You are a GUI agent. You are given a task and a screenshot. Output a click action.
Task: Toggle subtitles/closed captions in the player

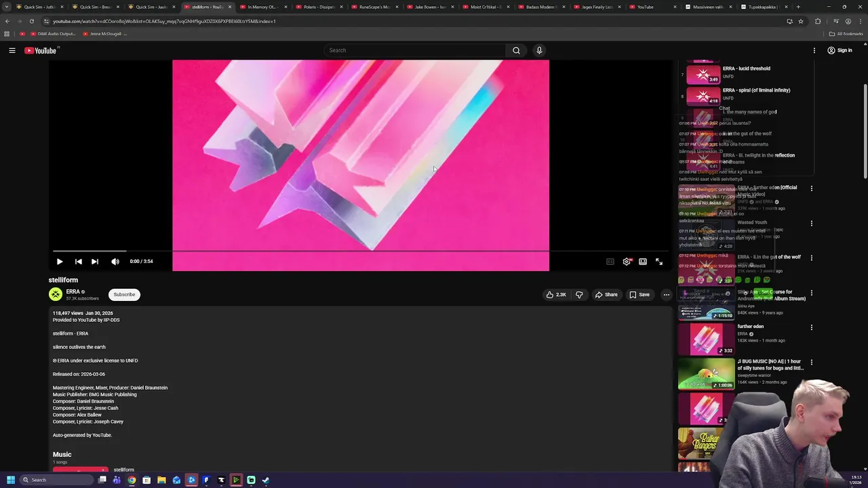(x=610, y=262)
